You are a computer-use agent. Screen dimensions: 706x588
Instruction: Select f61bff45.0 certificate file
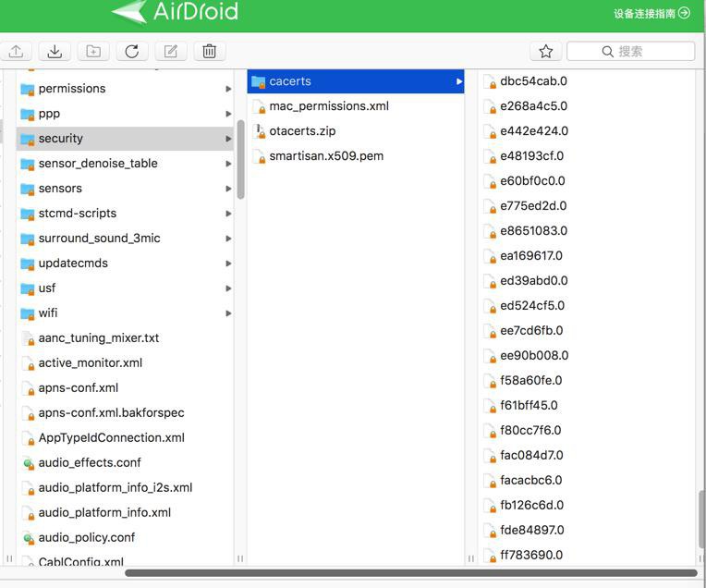pos(587,406)
